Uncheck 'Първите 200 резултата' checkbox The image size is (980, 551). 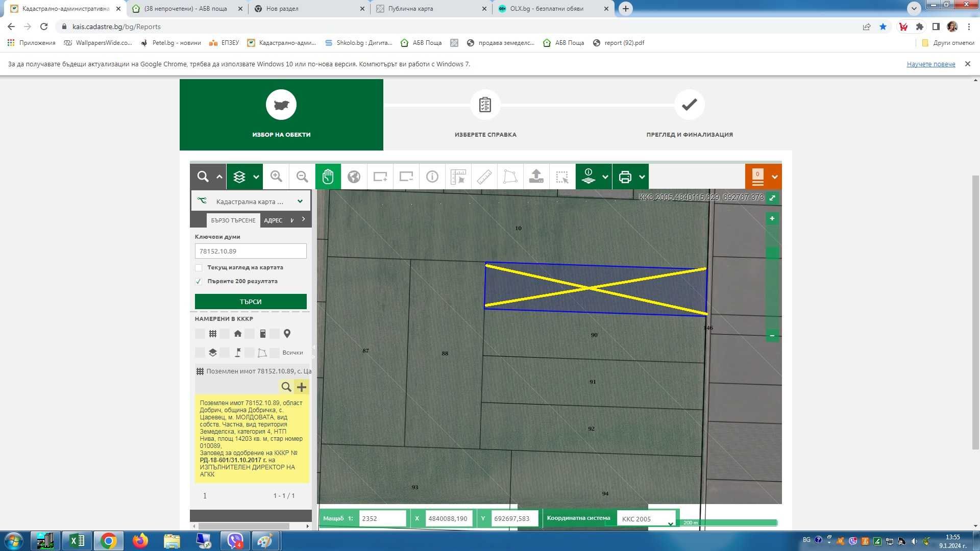click(x=199, y=282)
